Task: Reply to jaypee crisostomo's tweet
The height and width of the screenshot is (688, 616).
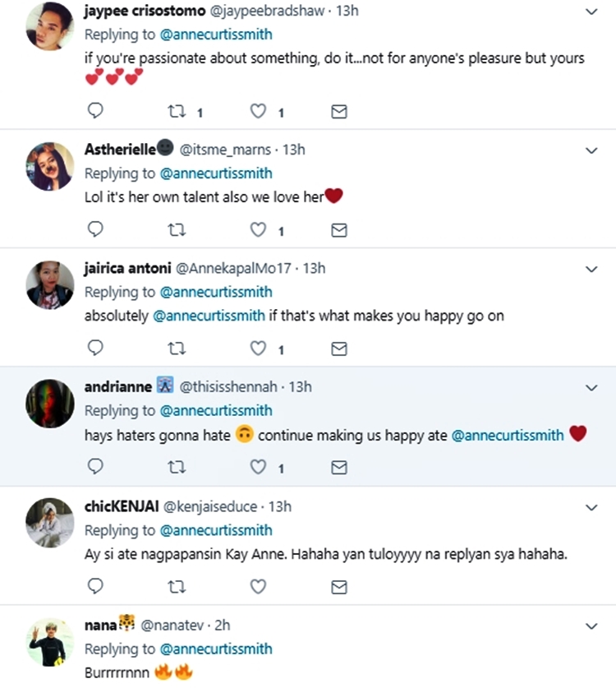Action: (95, 112)
